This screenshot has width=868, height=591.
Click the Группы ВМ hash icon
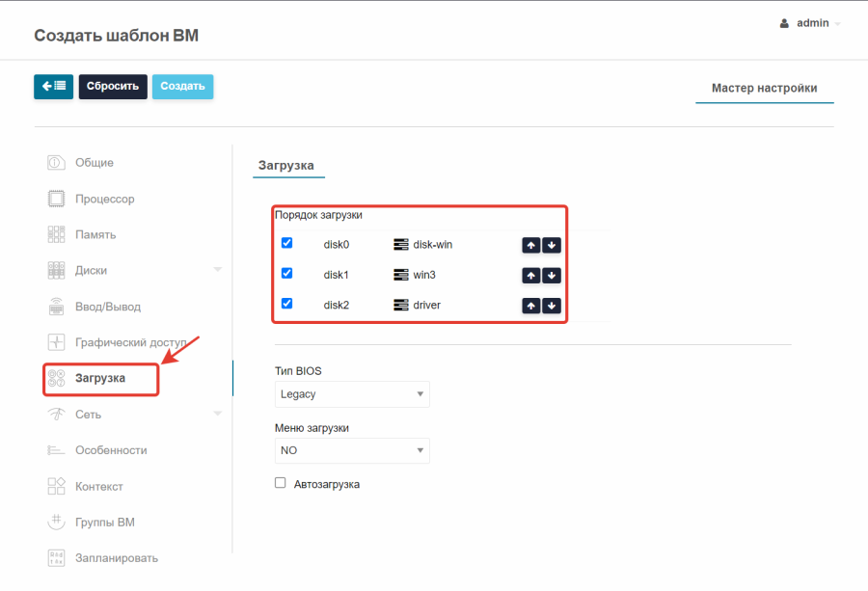pos(56,522)
